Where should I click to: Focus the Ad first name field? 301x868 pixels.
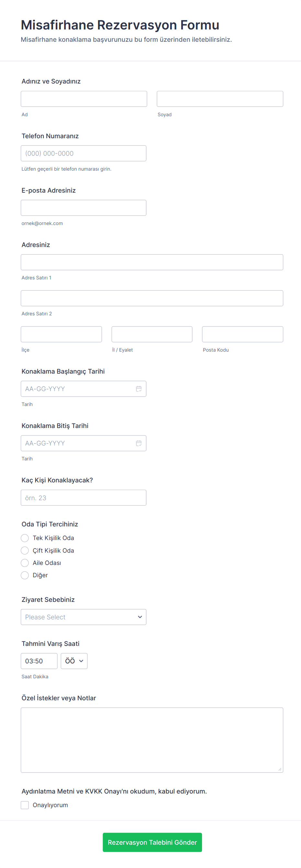pyautogui.click(x=84, y=99)
